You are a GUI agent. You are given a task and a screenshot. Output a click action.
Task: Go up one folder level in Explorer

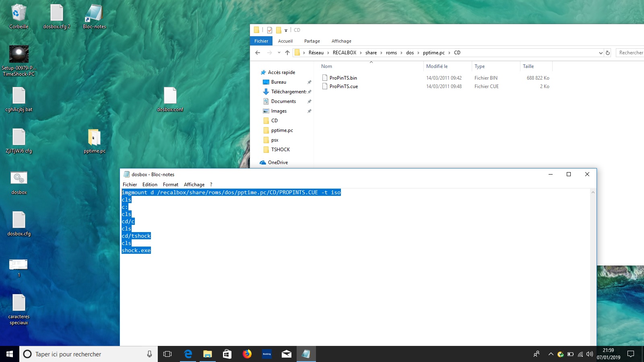click(287, 53)
